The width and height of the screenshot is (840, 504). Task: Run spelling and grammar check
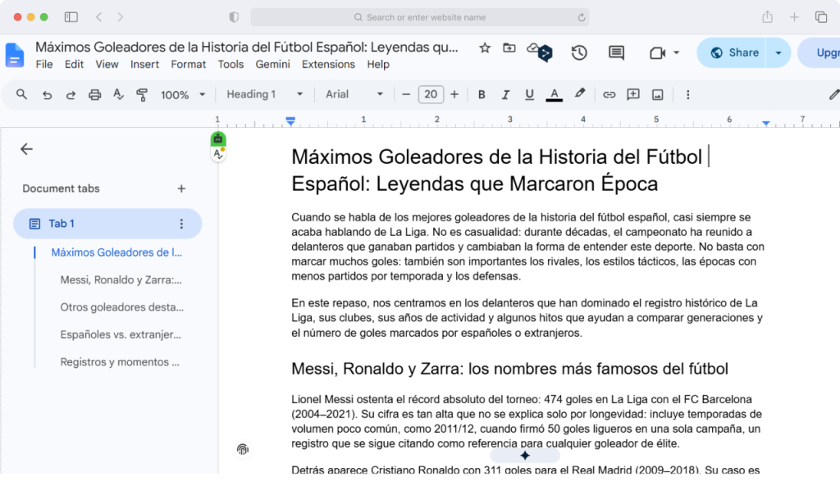[x=118, y=95]
